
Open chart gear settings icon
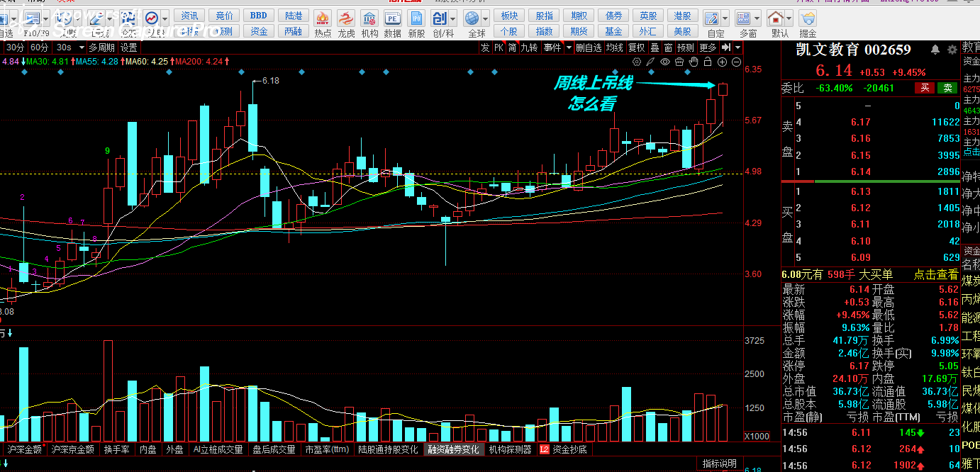tap(636, 62)
